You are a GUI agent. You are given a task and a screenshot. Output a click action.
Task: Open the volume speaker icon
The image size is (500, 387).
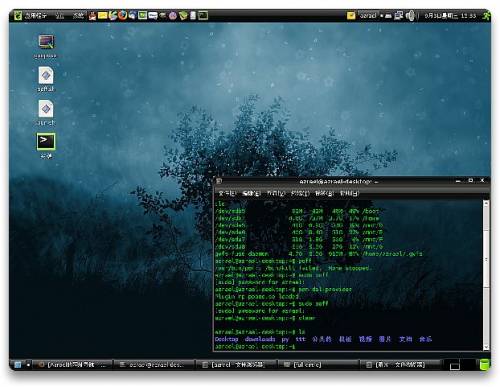[410, 15]
